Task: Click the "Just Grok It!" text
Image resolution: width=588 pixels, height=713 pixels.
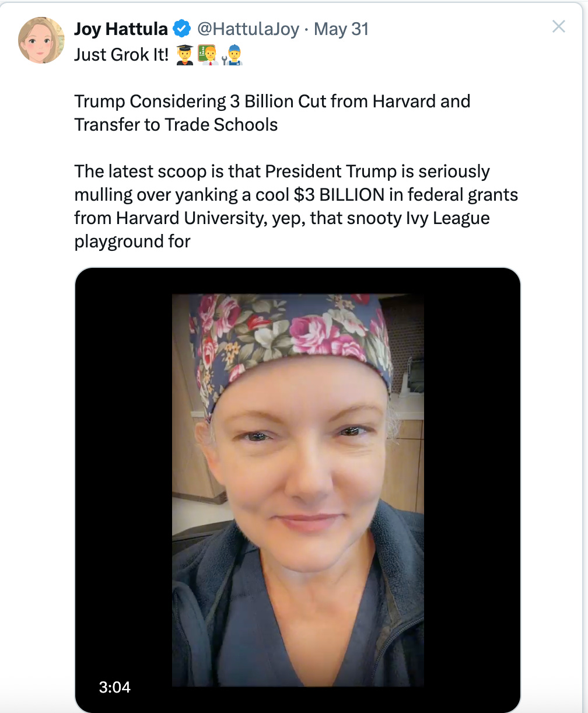Action: (x=121, y=55)
